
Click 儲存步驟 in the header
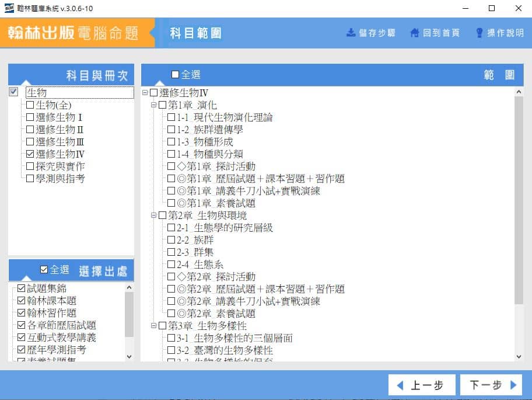tap(377, 33)
